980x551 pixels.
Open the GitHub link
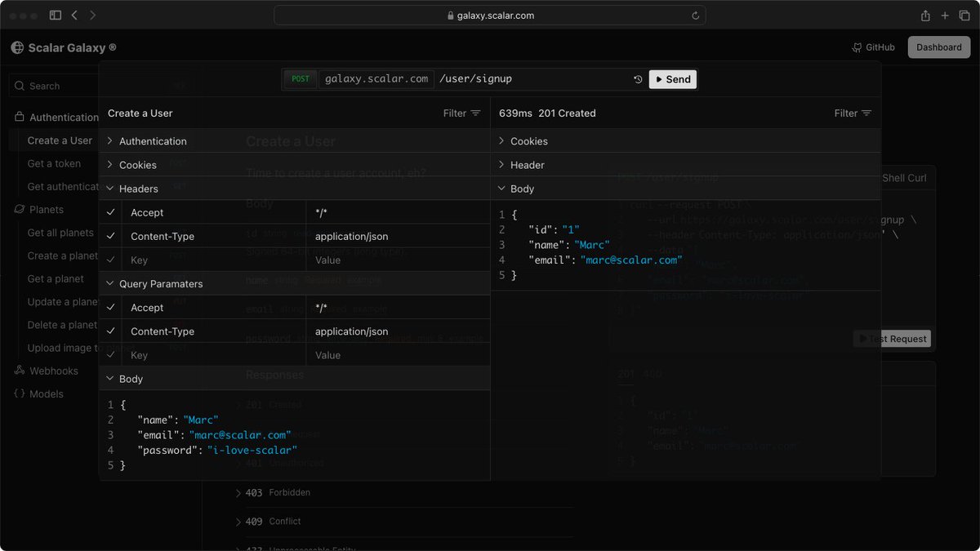coord(873,47)
